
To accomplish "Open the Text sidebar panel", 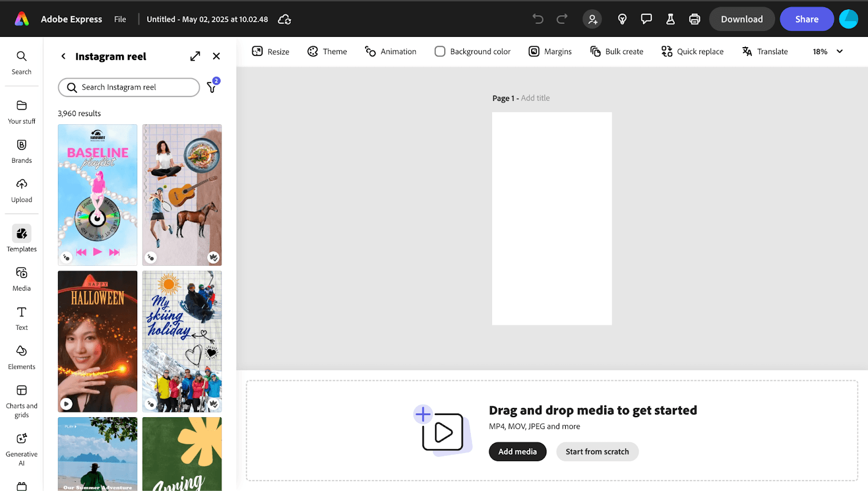I will [x=22, y=318].
